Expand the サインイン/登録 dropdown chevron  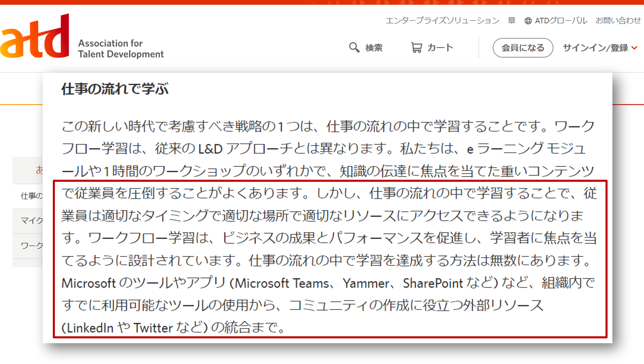tap(634, 48)
